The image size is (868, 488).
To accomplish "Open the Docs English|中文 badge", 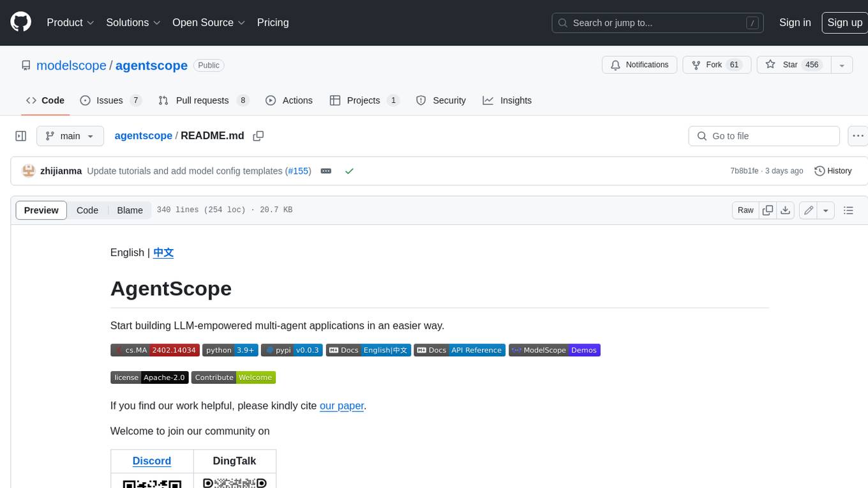I will point(368,350).
